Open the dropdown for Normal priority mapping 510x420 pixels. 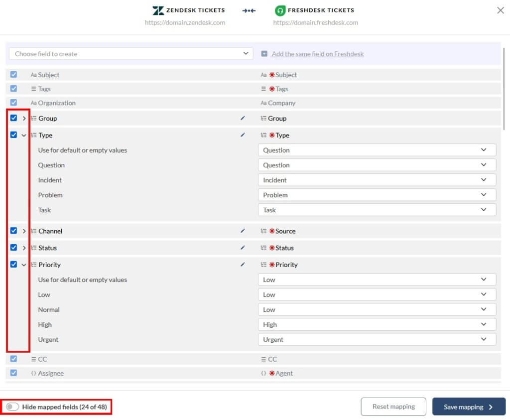[377, 309]
